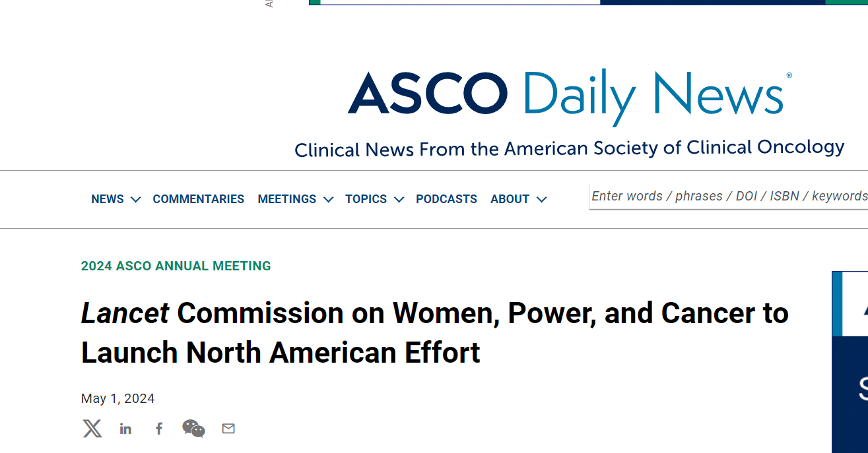Open the PODCASTS page
This screenshot has width=868, height=453.
[x=446, y=199]
